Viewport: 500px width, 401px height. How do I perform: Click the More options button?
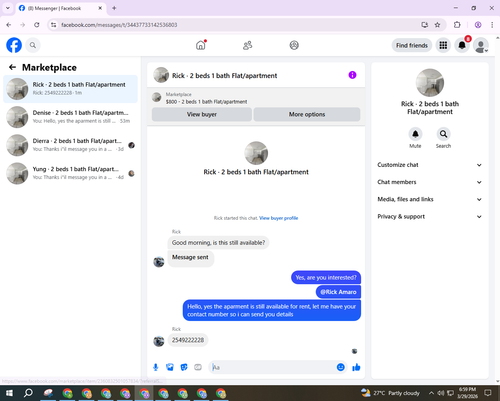(x=307, y=114)
